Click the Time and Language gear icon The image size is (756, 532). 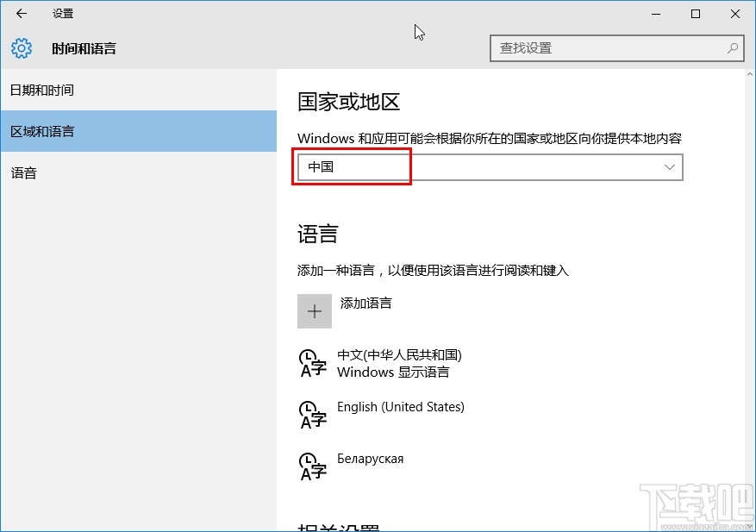[x=21, y=48]
